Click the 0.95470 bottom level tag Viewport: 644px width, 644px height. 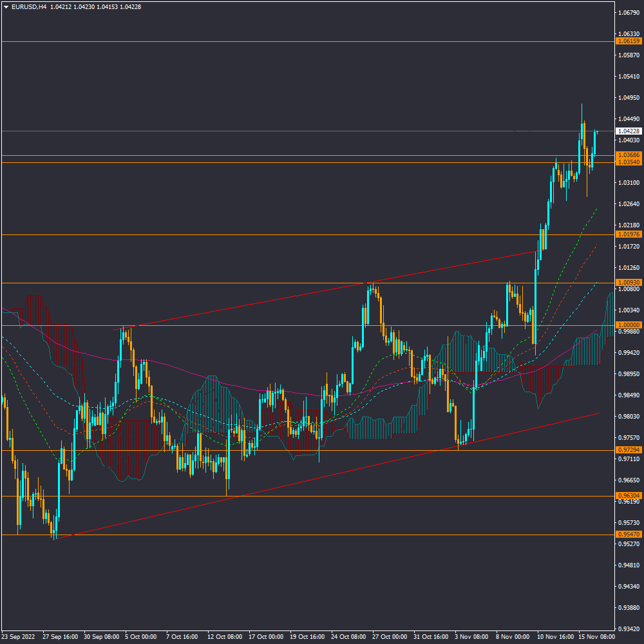pyautogui.click(x=629, y=535)
